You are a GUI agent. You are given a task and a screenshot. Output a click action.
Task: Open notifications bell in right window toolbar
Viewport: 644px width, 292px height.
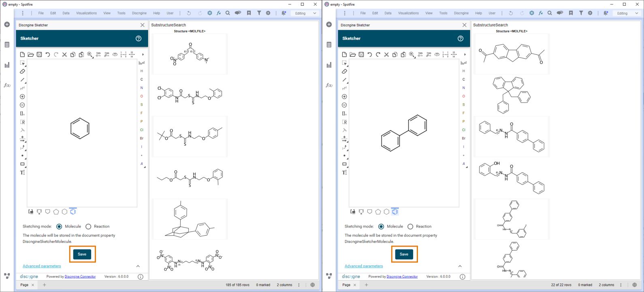[x=606, y=13]
